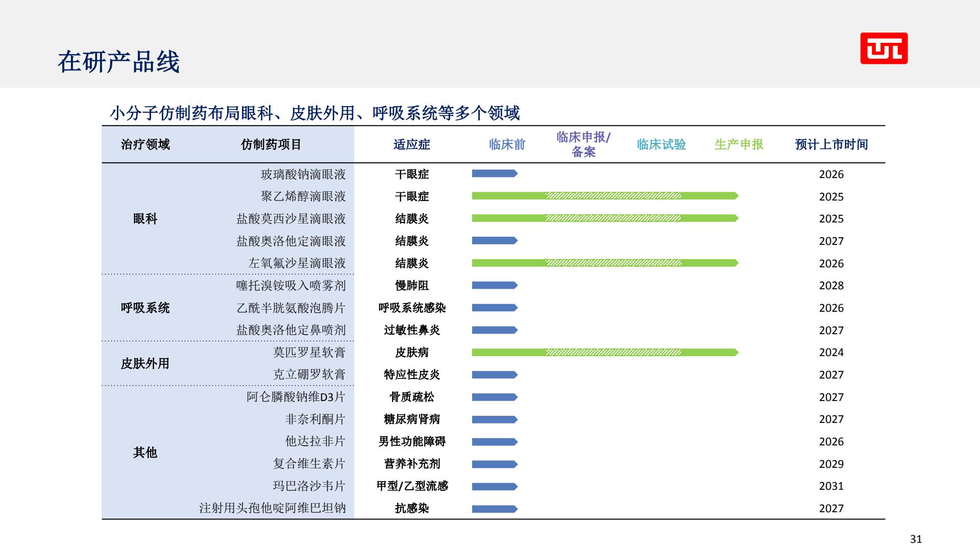The width and height of the screenshot is (980, 551).
Task: Click the 慢肺阻 indication
Action: [x=412, y=286]
